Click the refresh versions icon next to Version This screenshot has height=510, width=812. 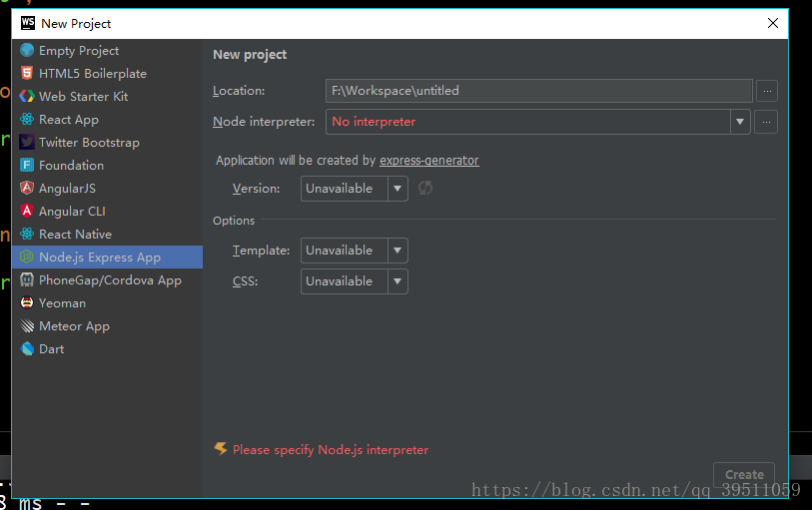coord(425,188)
